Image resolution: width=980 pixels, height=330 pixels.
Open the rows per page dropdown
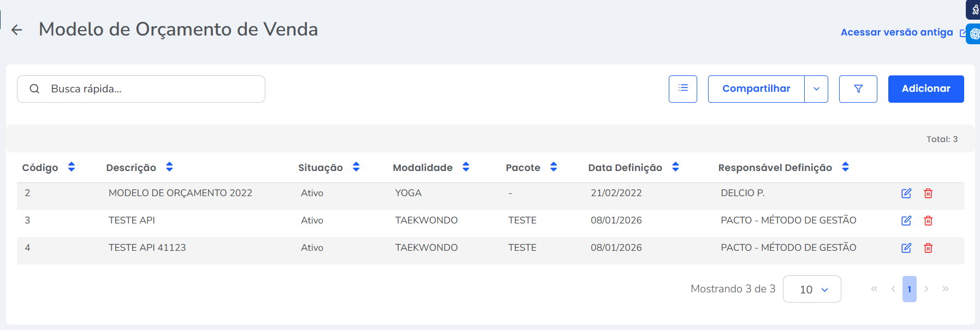click(x=812, y=289)
